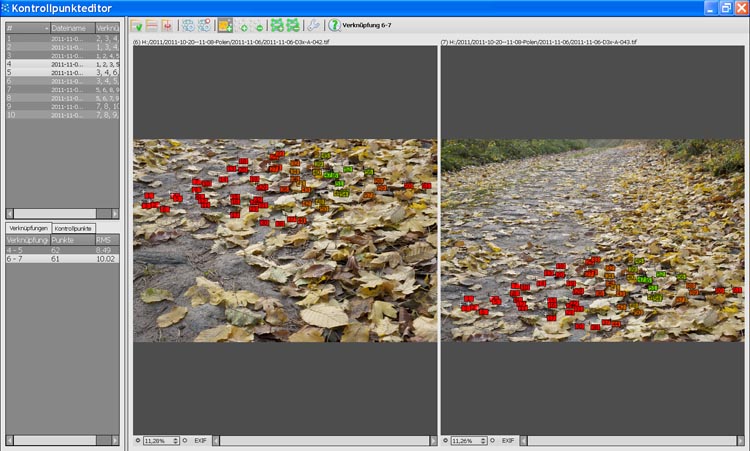Switch to the Kontrollpunkte tab
This screenshot has height=451, width=750.
tap(74, 229)
